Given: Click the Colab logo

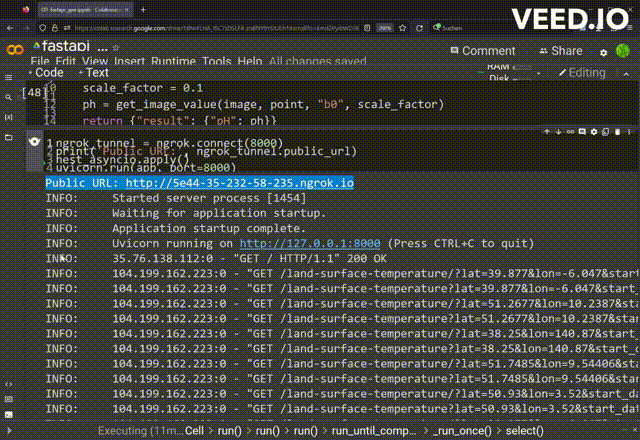Looking at the screenshot, I should pos(16,50).
